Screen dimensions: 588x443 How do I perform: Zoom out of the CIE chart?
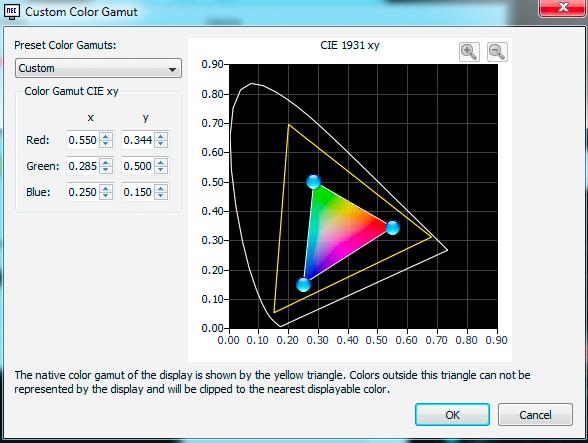497,52
